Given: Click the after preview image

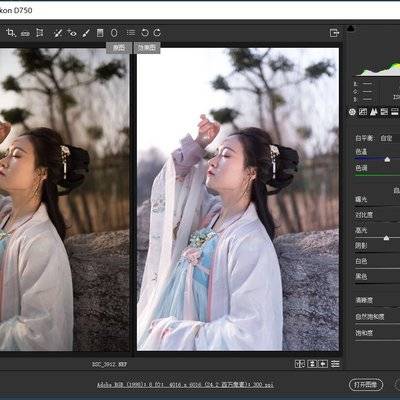Looking at the screenshot, I should (x=238, y=199).
